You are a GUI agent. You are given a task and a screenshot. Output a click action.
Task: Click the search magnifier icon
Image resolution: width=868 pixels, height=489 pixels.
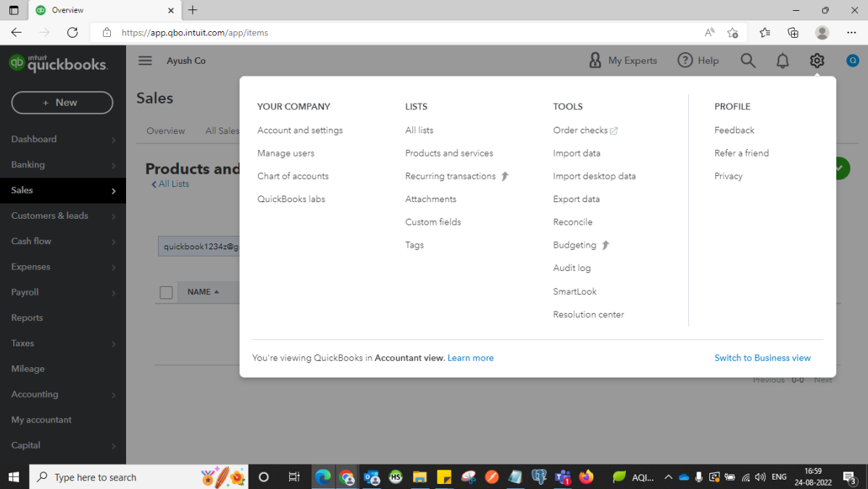(x=748, y=61)
